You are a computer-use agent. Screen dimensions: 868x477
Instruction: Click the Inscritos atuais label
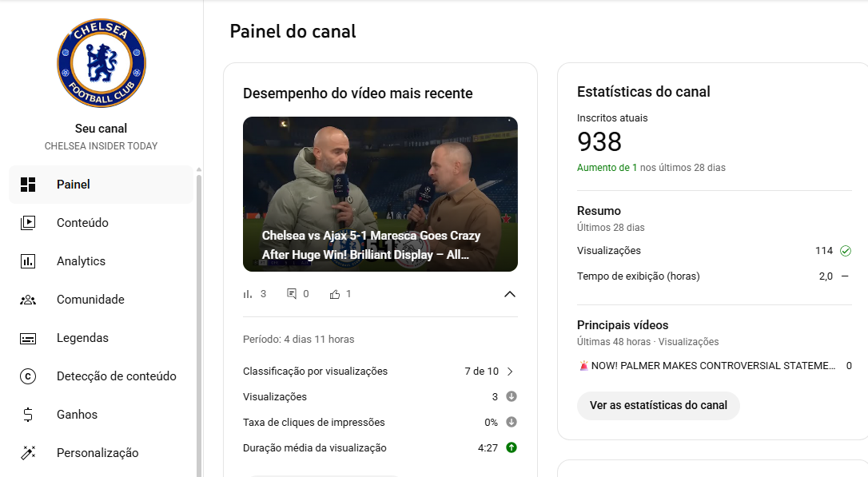pos(612,118)
